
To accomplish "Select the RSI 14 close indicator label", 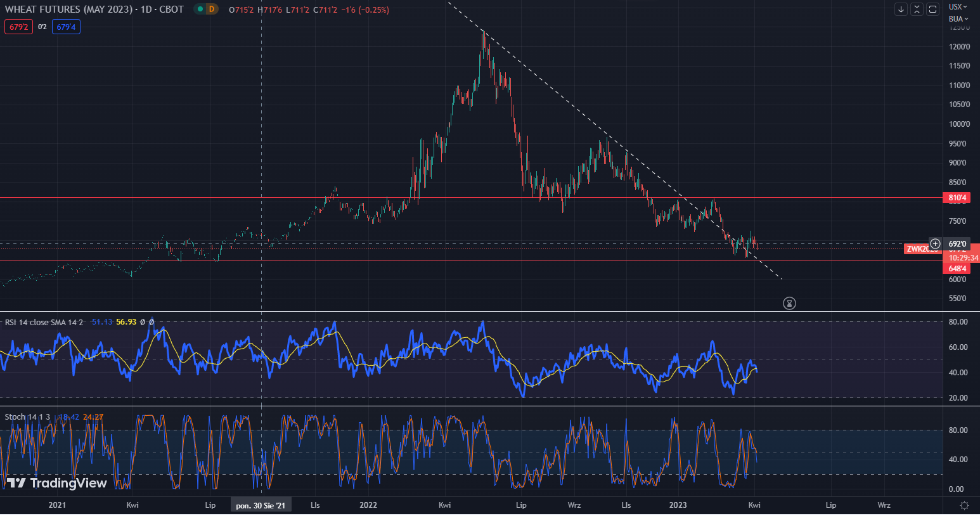I will (44, 322).
